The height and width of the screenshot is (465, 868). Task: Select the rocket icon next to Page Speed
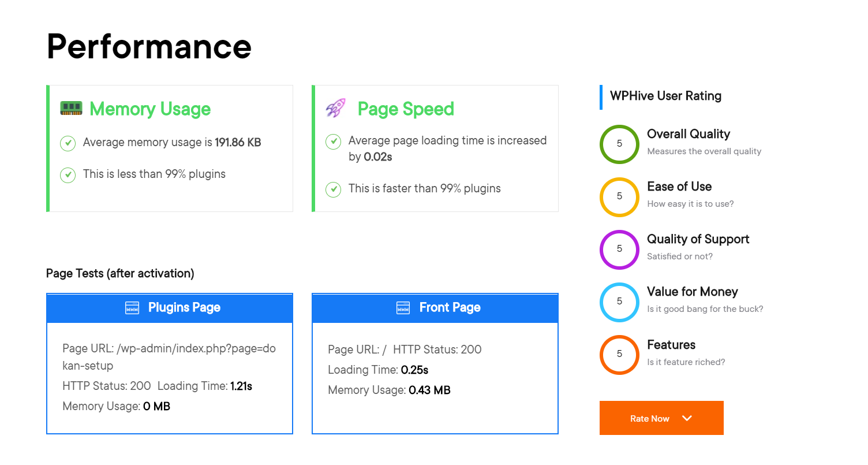[x=335, y=108]
